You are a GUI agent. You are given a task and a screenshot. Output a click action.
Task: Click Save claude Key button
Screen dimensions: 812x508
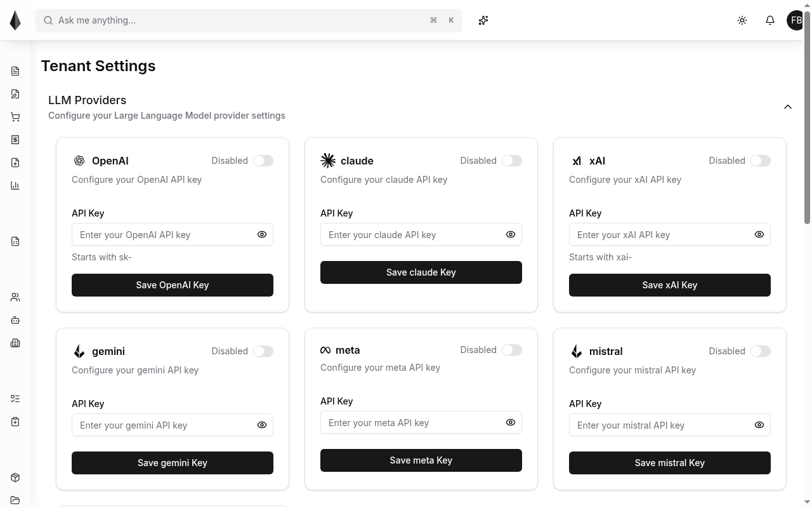421,272
